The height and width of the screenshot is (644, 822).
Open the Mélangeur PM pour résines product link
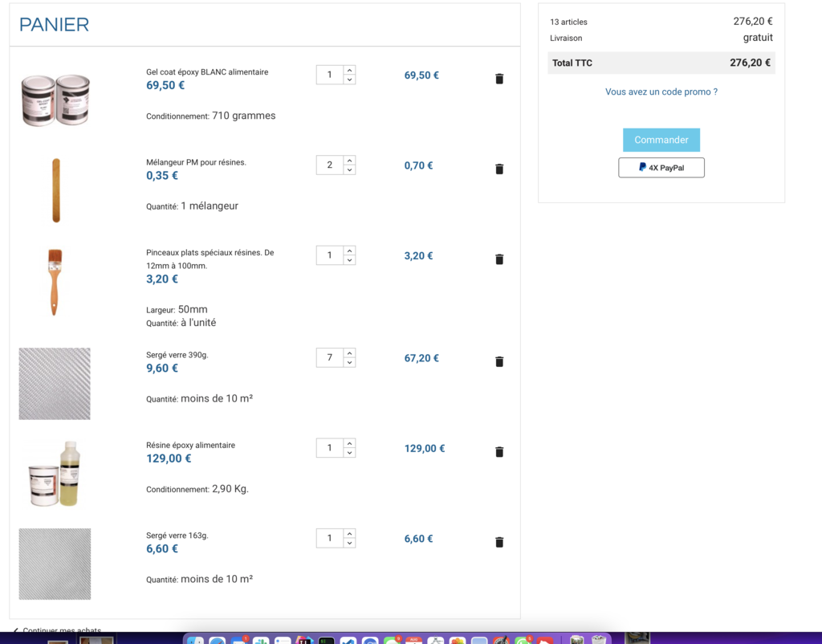coord(196,162)
